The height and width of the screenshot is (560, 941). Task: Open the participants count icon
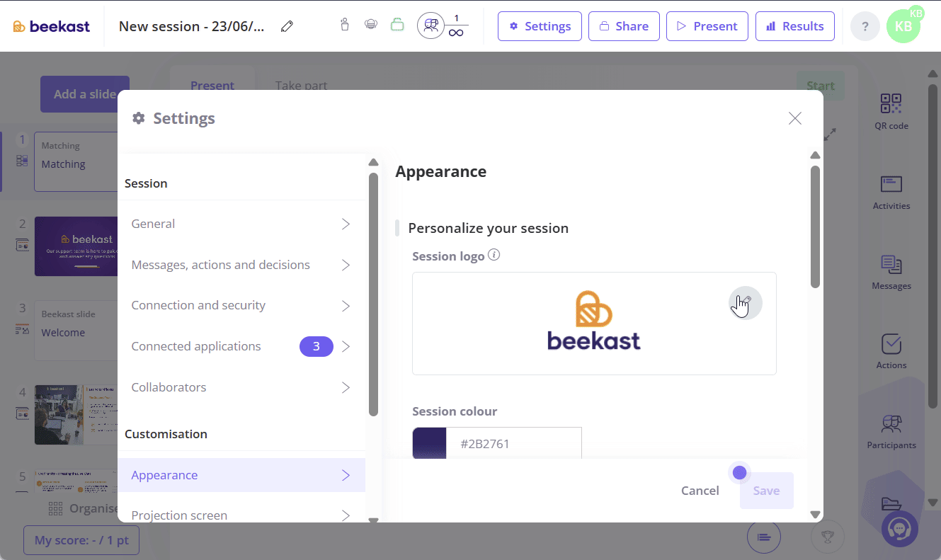pyautogui.click(x=430, y=25)
